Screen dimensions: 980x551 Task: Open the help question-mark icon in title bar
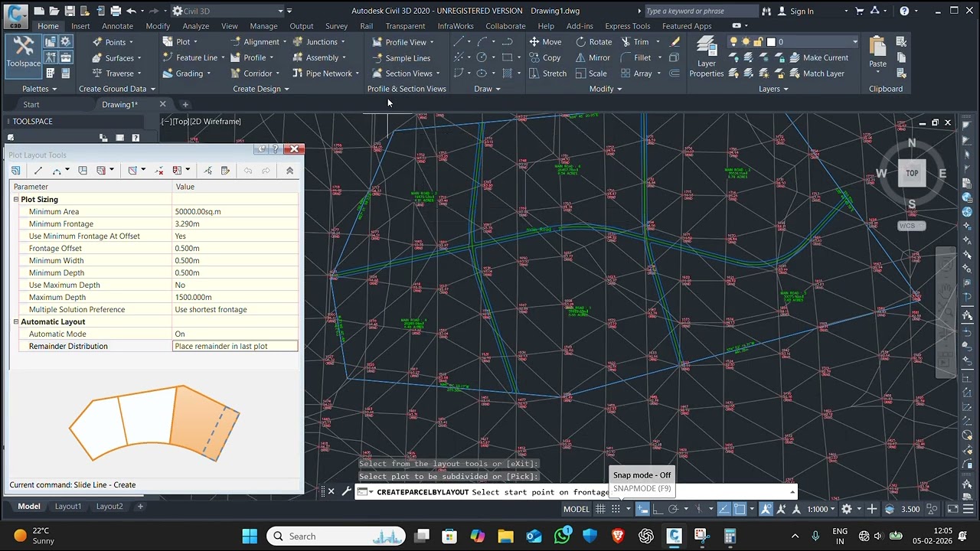pos(904,11)
